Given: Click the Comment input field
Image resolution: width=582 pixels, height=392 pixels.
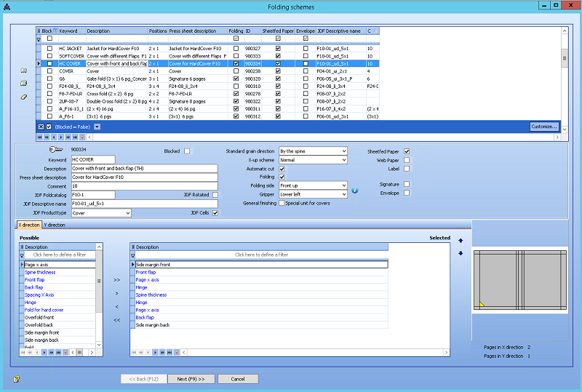Looking at the screenshot, I should 144,186.
